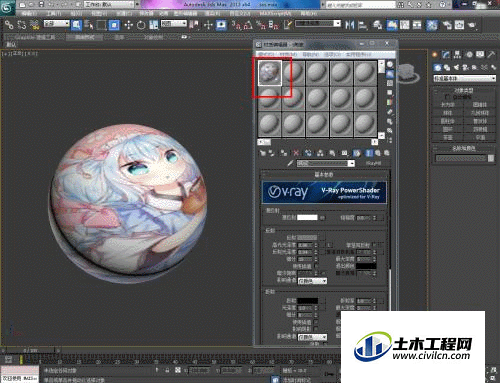500x383 pixels.
Task: Switch to the Utilities command panel tab
Action: [491, 54]
